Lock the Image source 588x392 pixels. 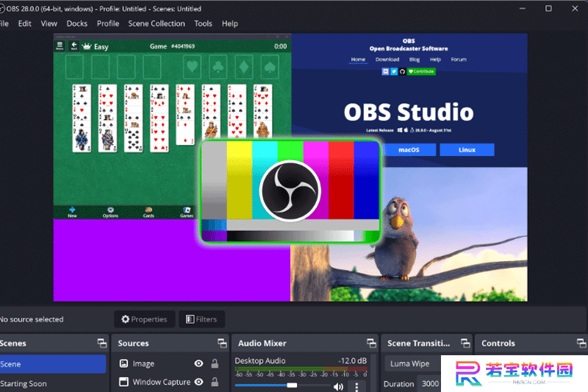point(215,363)
